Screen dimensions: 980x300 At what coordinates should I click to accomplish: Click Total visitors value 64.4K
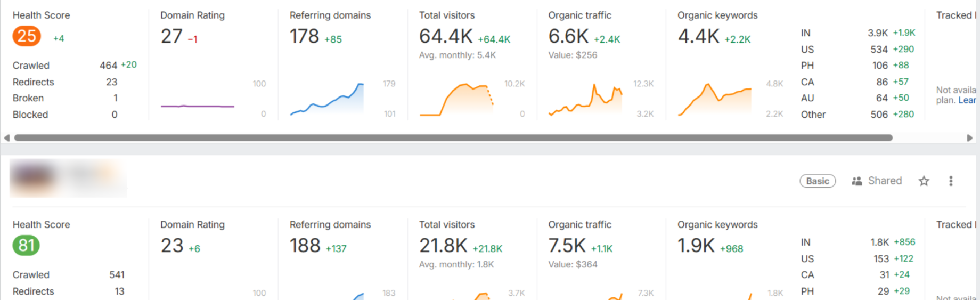[446, 36]
